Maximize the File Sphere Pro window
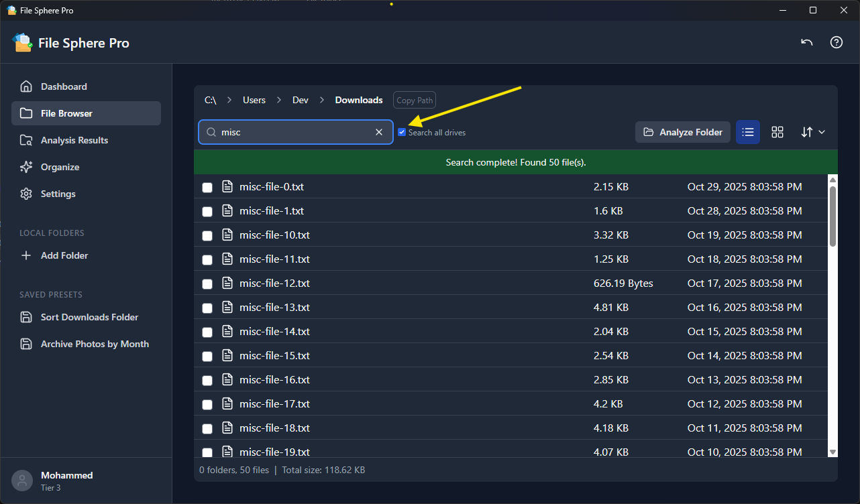This screenshot has height=504, width=860. click(x=813, y=10)
